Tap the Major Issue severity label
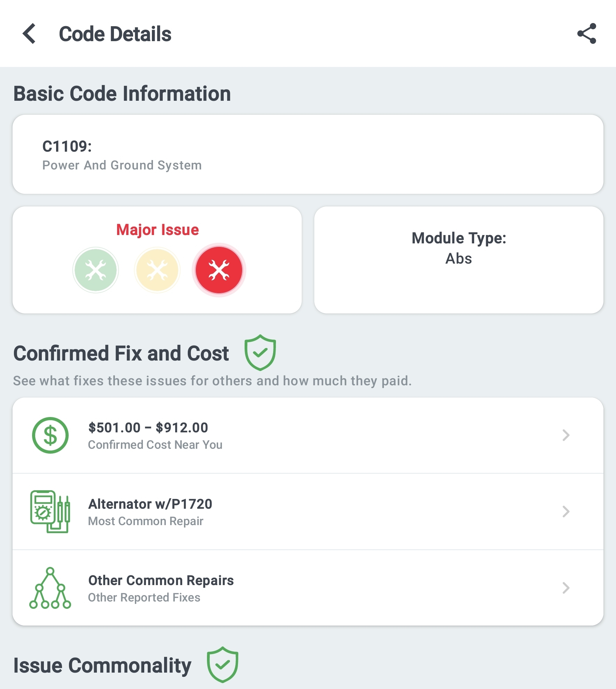The height and width of the screenshot is (689, 616). [x=157, y=230]
